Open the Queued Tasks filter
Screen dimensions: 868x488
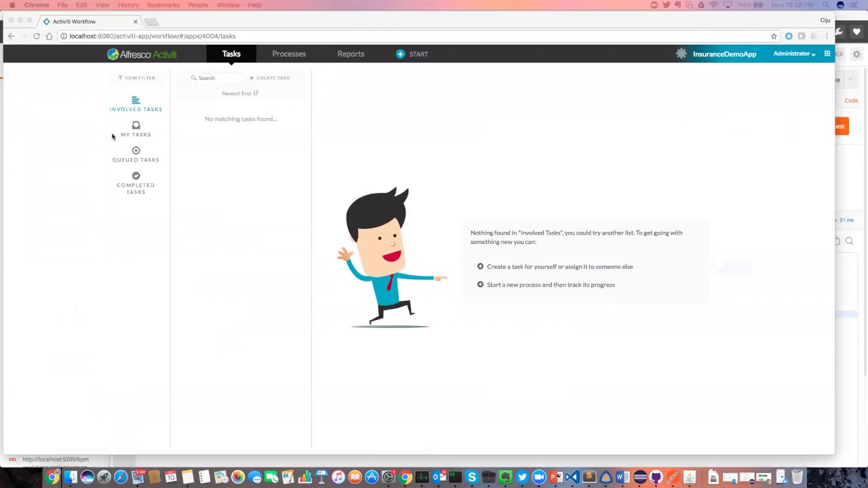coord(136,155)
